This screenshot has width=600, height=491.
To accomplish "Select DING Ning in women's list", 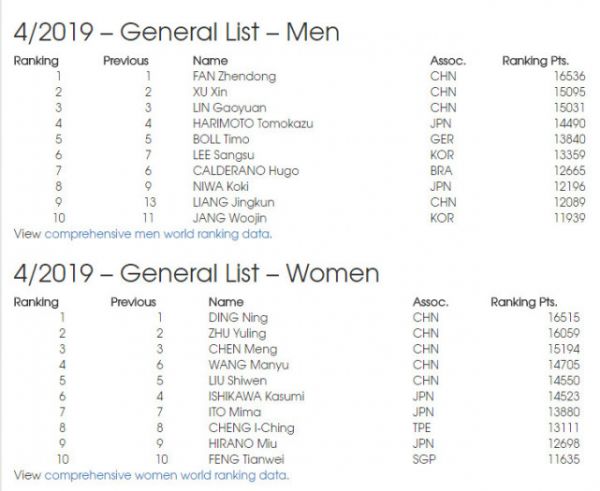I will 238,318.
